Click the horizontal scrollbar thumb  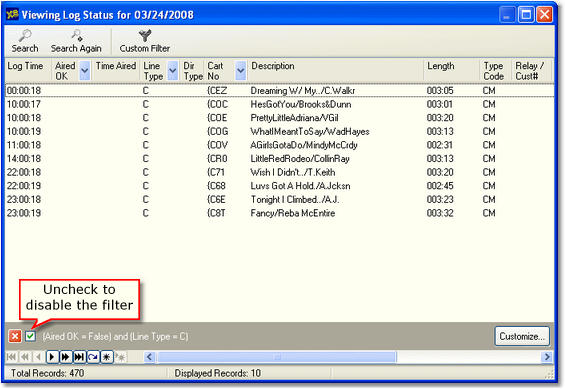[277, 357]
